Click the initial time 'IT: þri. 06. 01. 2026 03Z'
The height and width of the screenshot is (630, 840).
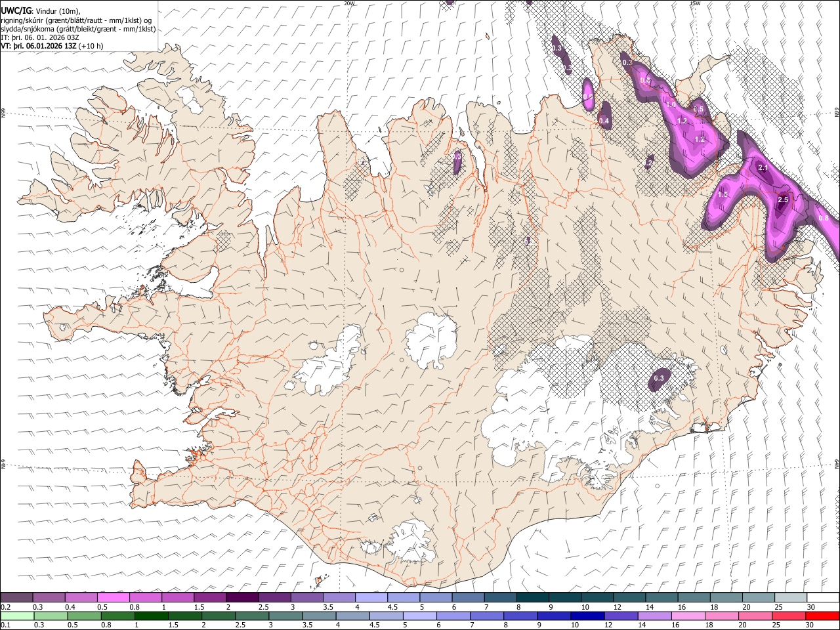40,37
